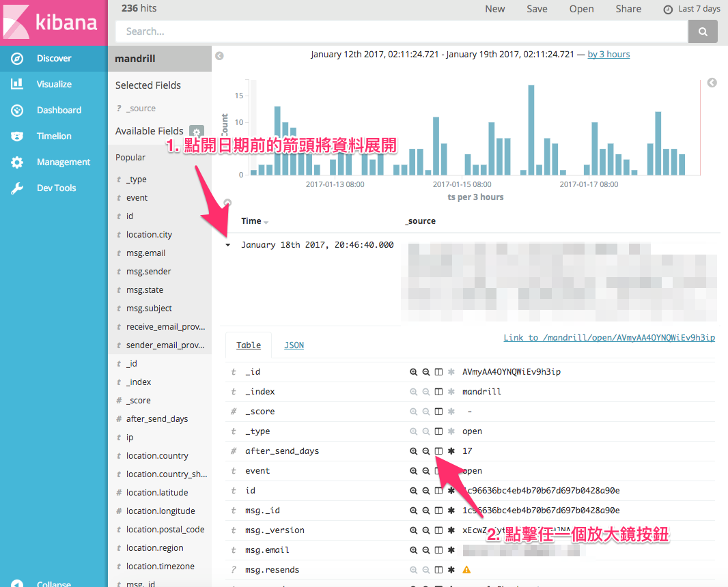The width and height of the screenshot is (728, 587).
Task: Click the arrow above the Time column
Action: (227, 203)
